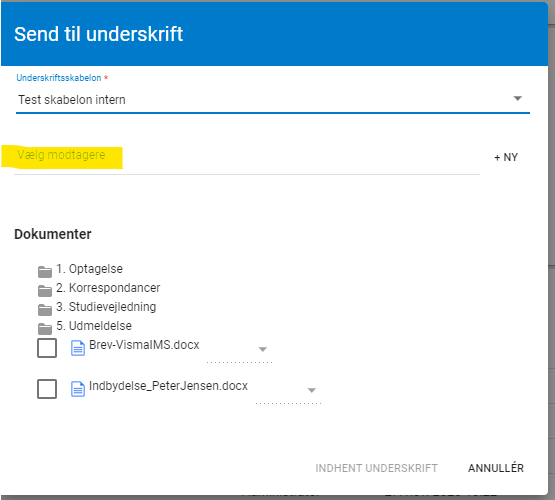Add a new recipient with + NY
555x500 pixels.
coord(506,157)
